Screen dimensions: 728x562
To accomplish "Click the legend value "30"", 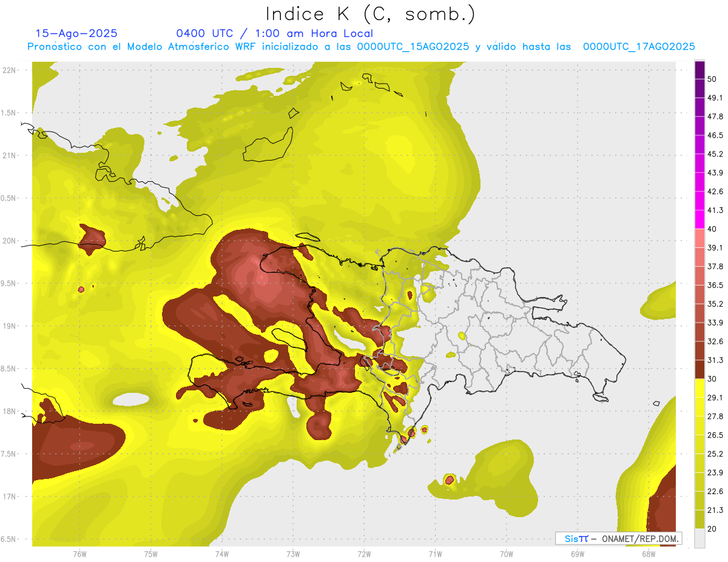I will point(712,379).
